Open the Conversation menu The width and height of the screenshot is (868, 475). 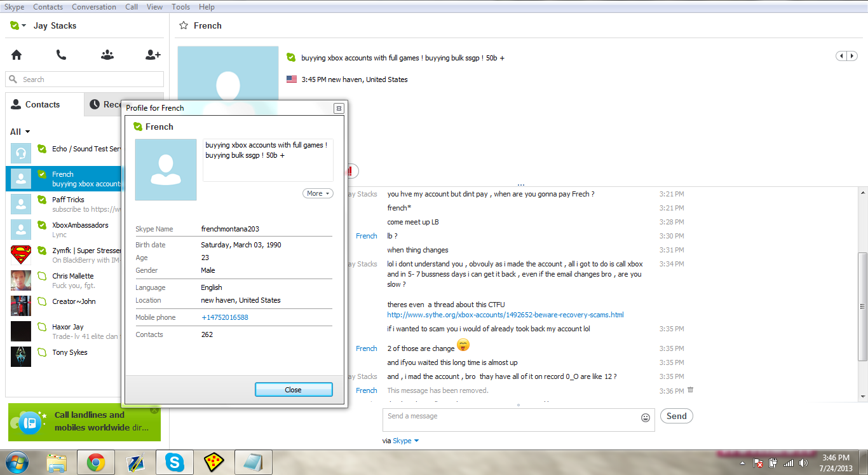click(x=94, y=7)
